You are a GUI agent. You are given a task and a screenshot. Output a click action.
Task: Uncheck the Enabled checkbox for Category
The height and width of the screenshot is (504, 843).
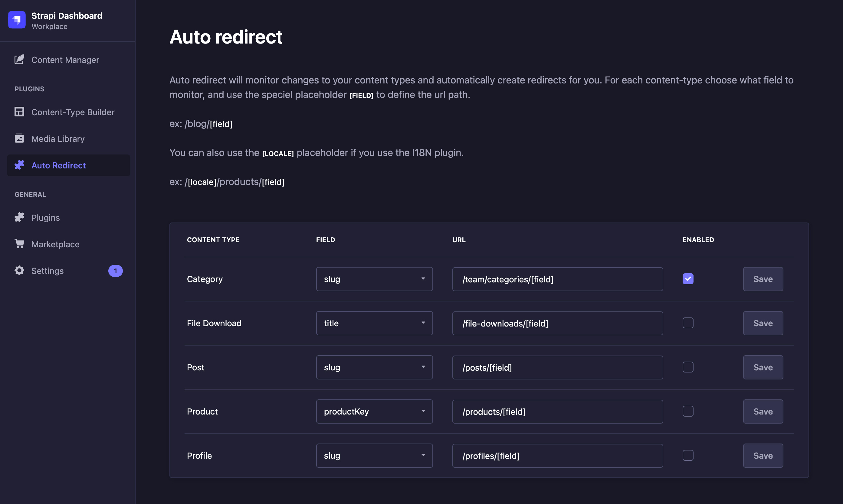point(688,279)
